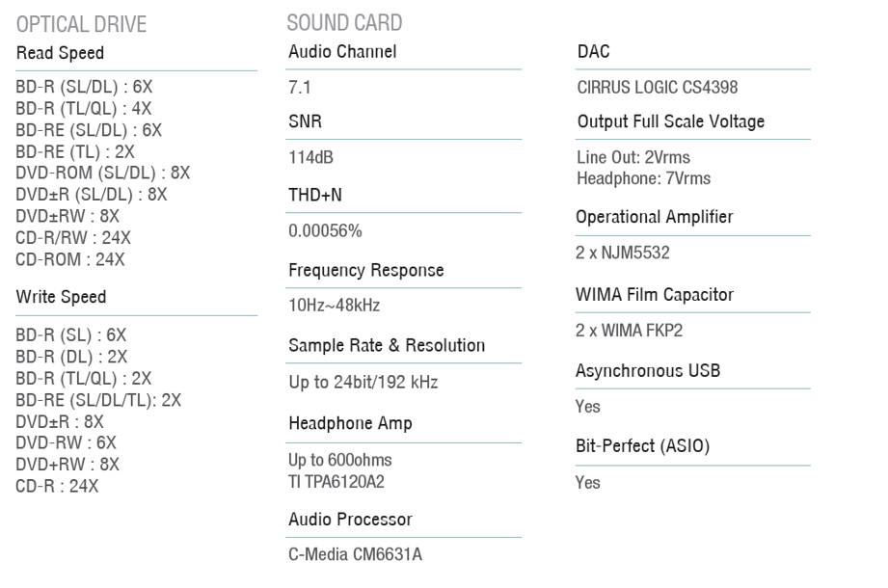Click the WIMA Film Capacitor label
The image size is (888, 588).
(x=655, y=294)
